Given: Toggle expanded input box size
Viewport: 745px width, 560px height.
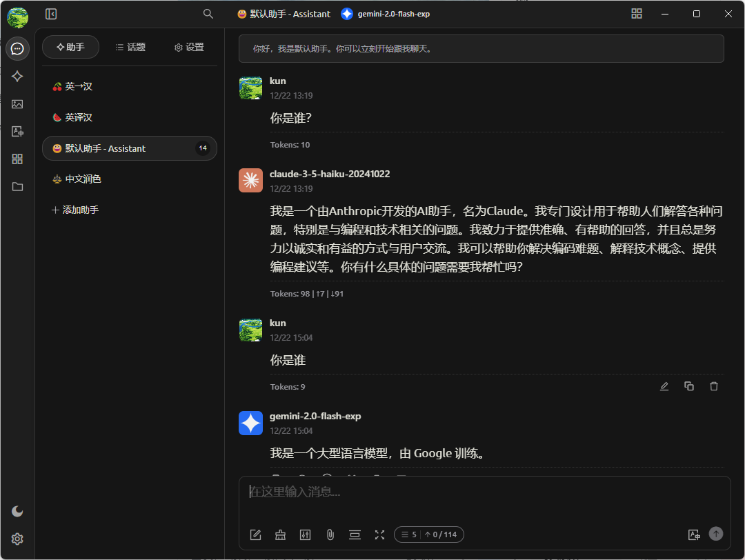Looking at the screenshot, I should pos(379,534).
